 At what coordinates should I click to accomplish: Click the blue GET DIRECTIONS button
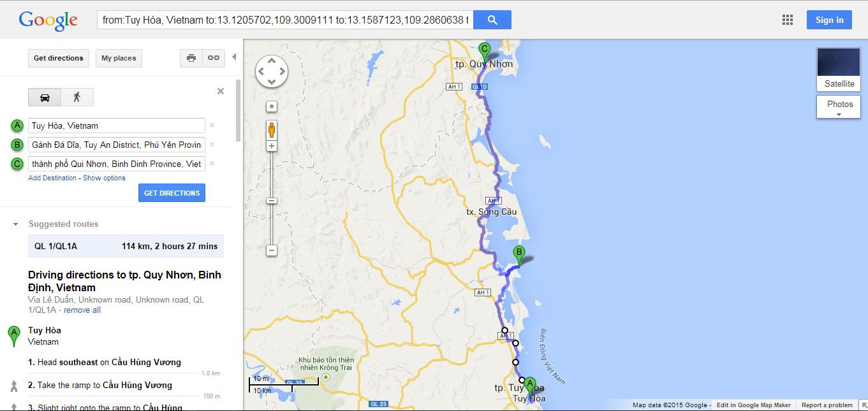tap(172, 193)
